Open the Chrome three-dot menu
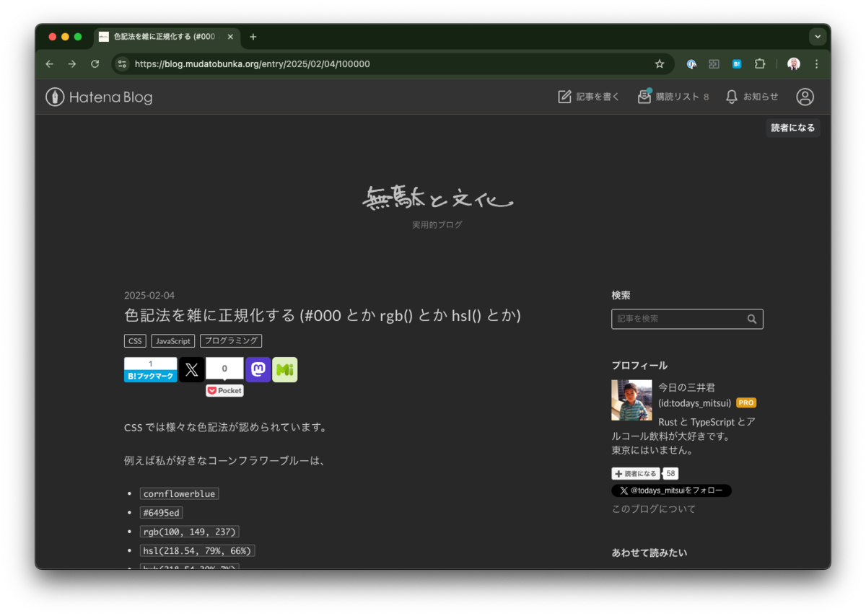866x616 pixels. coord(817,64)
